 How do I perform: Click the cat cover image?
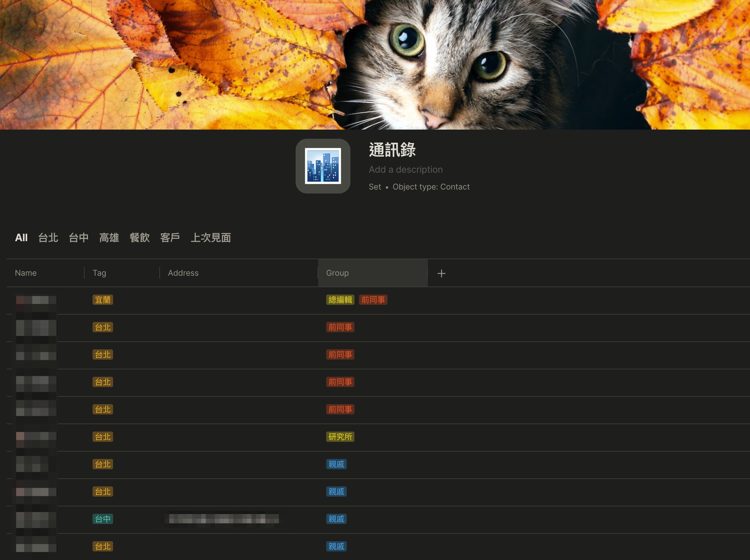click(441, 65)
